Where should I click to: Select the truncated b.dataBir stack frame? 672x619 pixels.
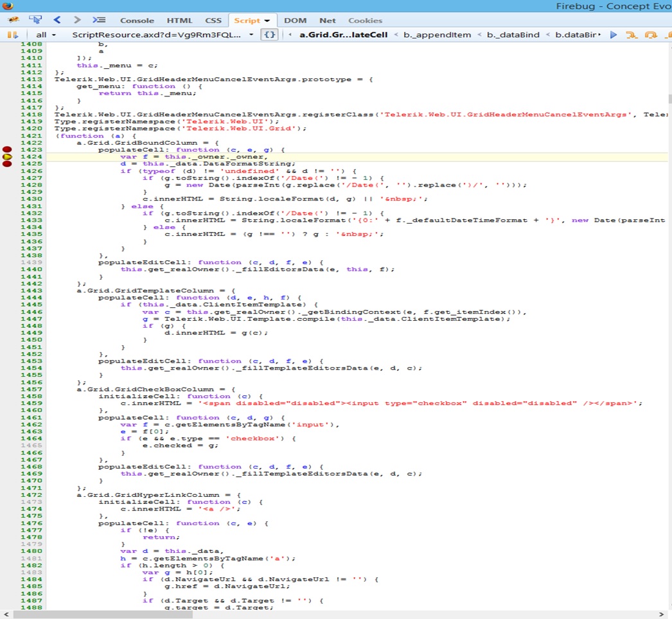575,35
